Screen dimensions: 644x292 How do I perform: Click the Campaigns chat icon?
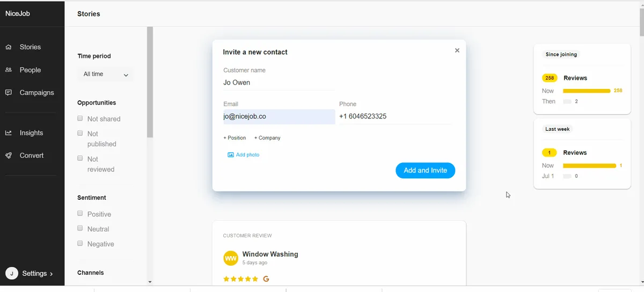(9, 93)
